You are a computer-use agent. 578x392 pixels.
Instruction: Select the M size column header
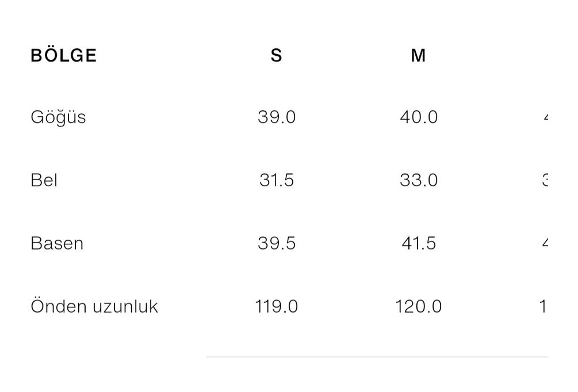[418, 56]
